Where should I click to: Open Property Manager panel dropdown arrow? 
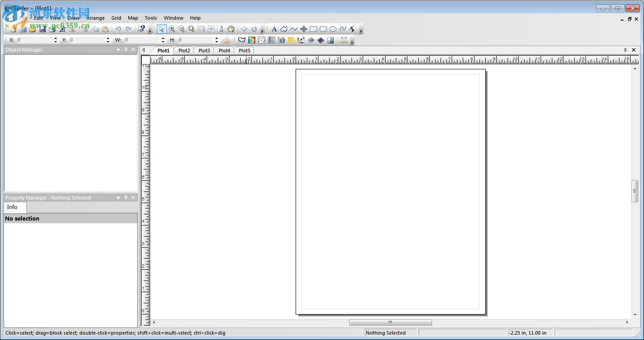[x=119, y=198]
